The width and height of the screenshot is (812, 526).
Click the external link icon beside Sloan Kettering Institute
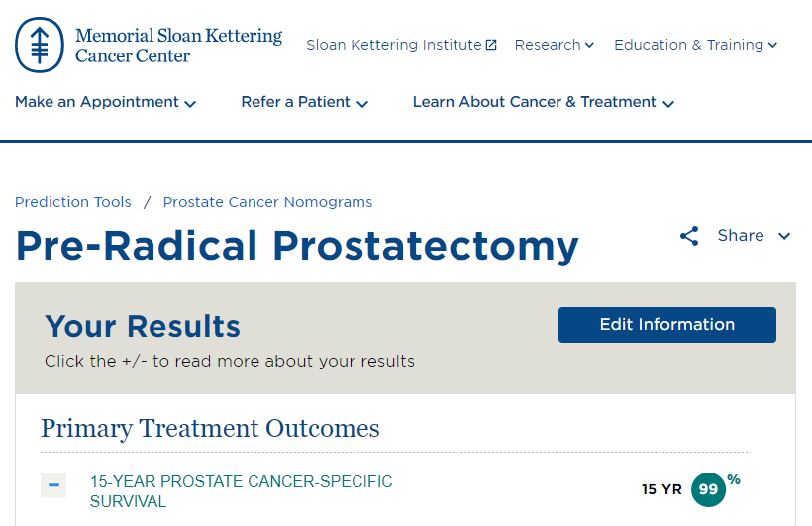click(491, 45)
